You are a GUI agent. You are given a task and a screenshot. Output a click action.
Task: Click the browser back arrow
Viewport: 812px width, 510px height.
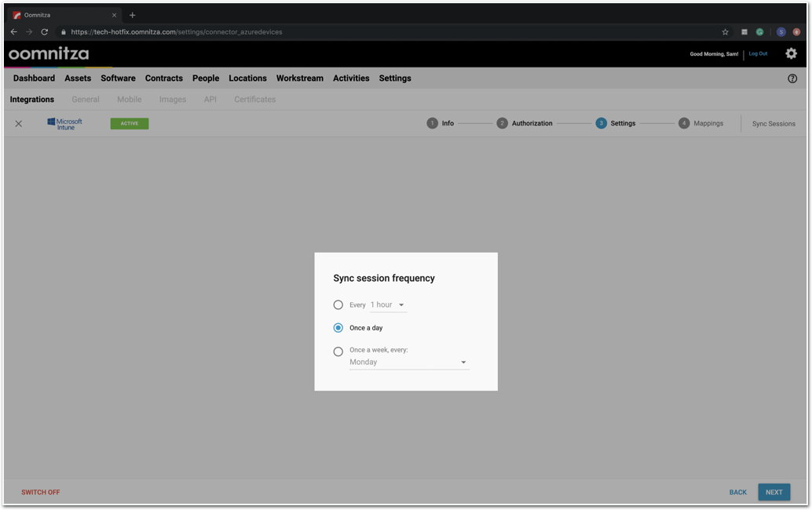click(14, 32)
